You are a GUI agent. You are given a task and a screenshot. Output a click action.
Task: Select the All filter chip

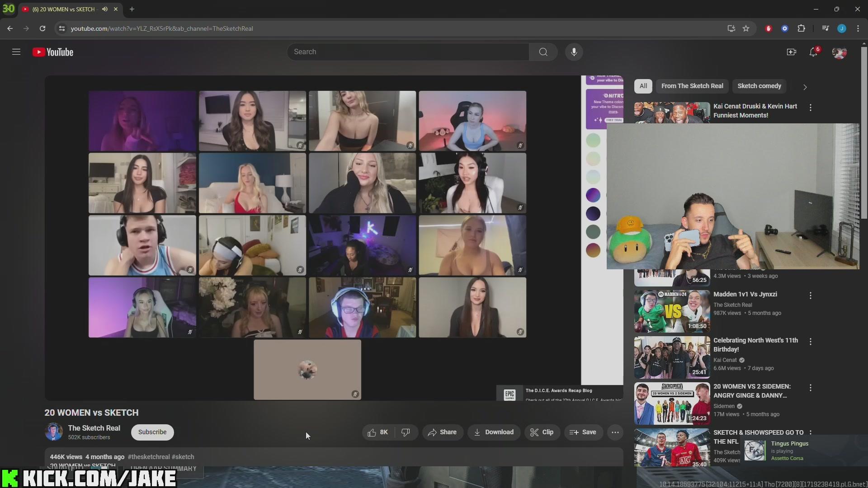click(643, 86)
